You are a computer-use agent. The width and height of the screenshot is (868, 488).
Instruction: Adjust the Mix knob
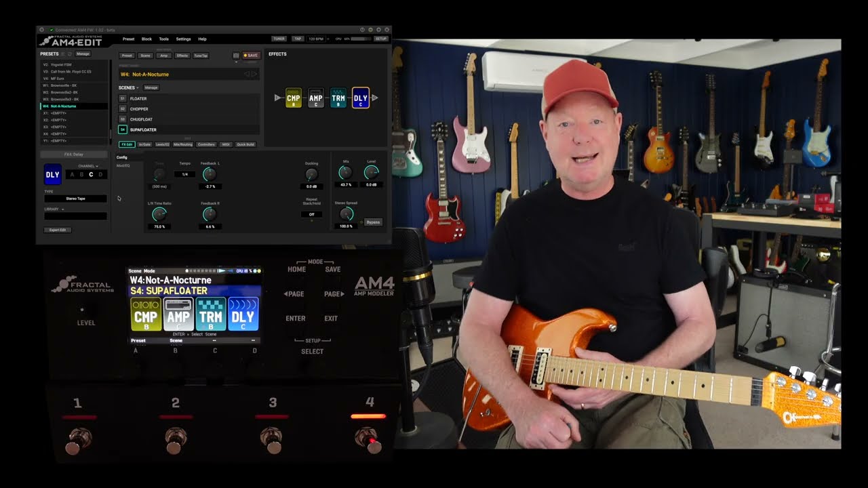point(346,172)
